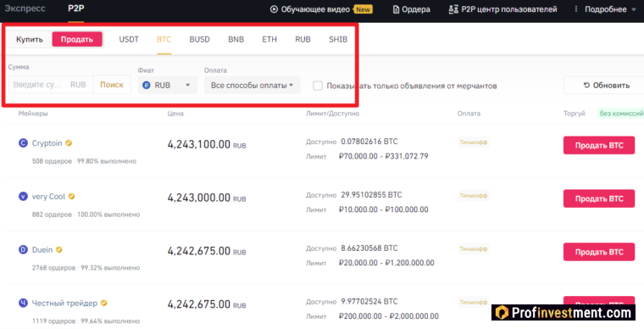Click very Cool's avatar icon
Screen dimensions: 644x329
(x=23, y=197)
